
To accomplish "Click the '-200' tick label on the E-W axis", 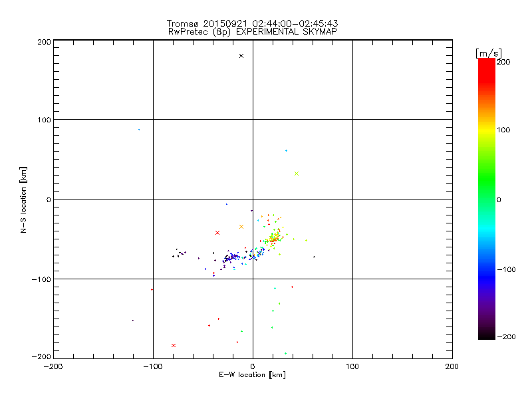I will [x=53, y=366].
